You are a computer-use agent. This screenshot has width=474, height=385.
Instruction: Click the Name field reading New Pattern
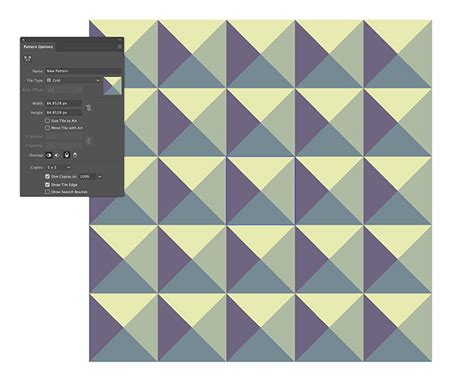tap(83, 71)
